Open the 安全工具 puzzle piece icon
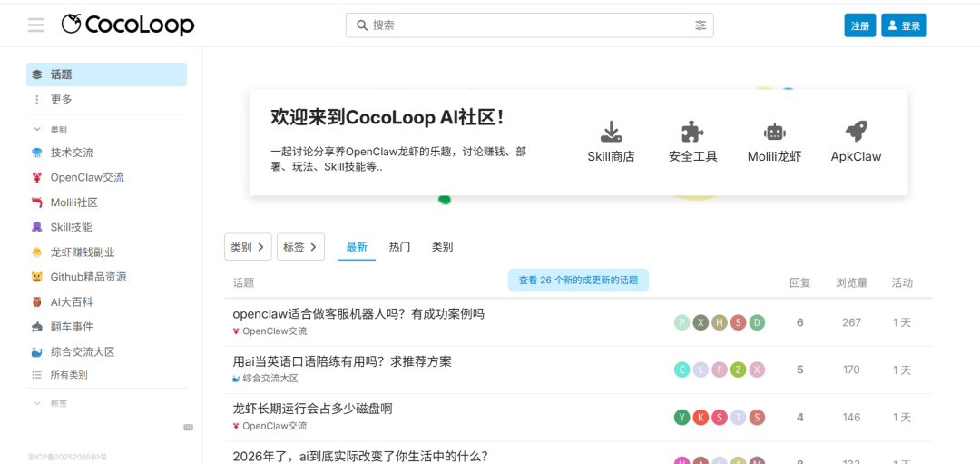 [x=692, y=132]
